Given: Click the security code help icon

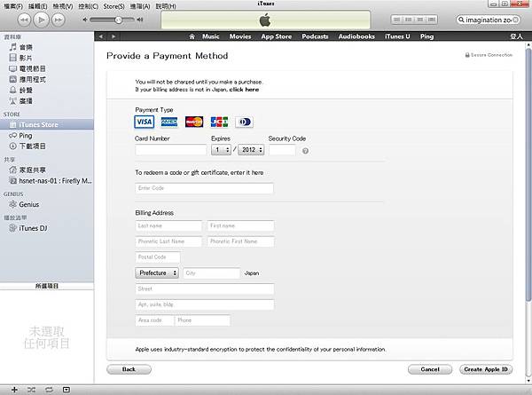Looking at the screenshot, I should click(x=305, y=151).
